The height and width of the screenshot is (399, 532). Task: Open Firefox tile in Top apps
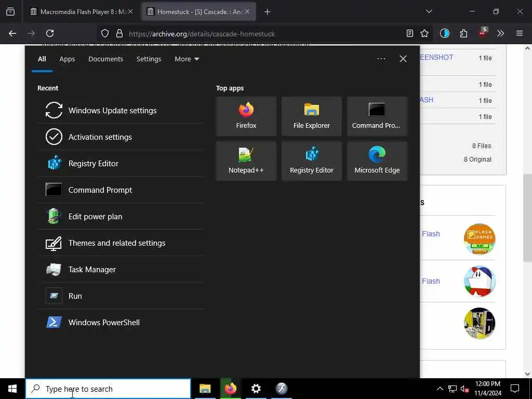[246, 116]
